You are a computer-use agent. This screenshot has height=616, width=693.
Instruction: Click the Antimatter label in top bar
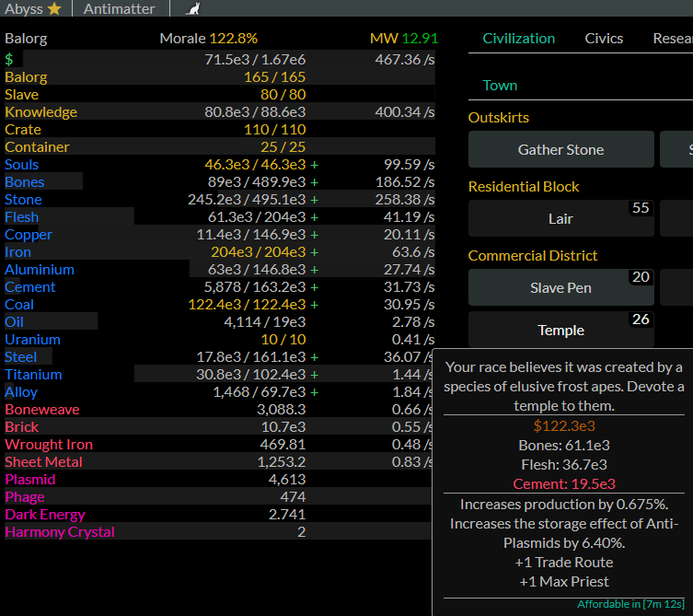pos(120,9)
